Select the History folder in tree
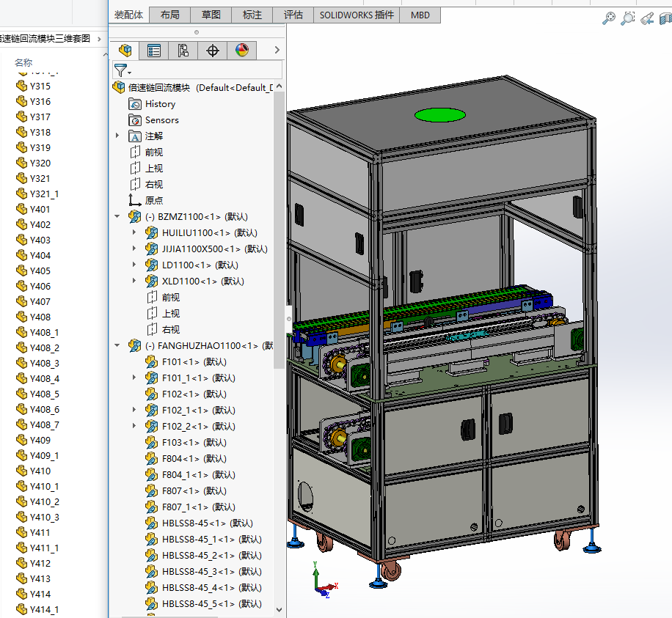Viewport: 672px width, 618px height. click(159, 104)
